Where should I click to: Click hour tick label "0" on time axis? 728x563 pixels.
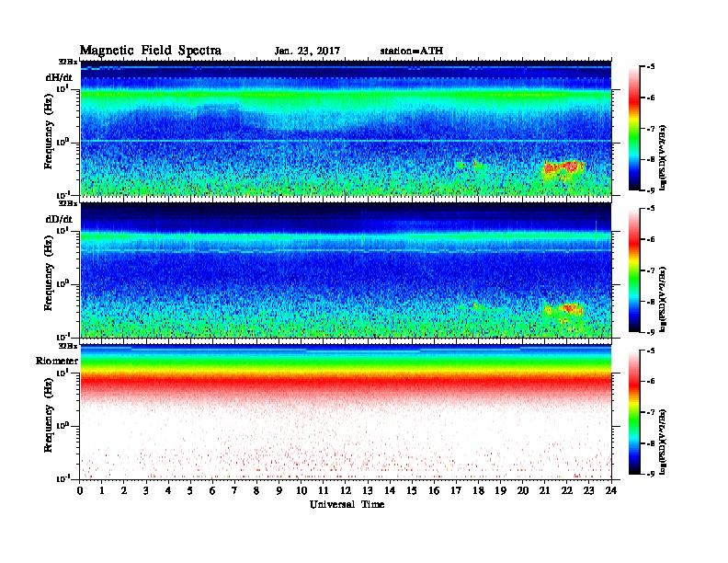coord(80,491)
